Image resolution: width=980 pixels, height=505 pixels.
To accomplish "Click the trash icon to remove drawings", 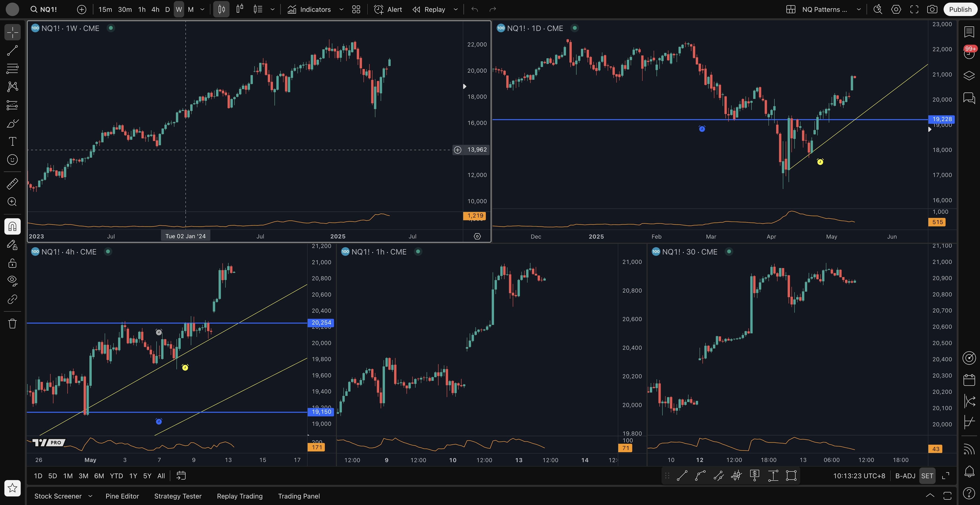I will click(x=12, y=324).
